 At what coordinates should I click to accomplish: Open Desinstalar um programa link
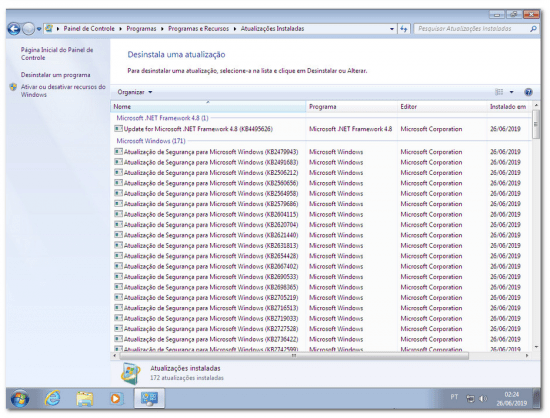pyautogui.click(x=55, y=75)
